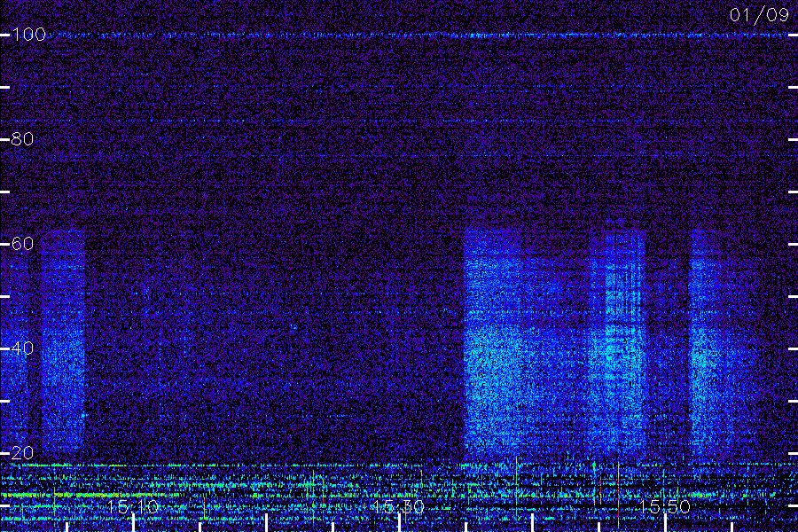Click the 15:30 time axis label
This screenshot has height=532, width=798.
point(398,506)
